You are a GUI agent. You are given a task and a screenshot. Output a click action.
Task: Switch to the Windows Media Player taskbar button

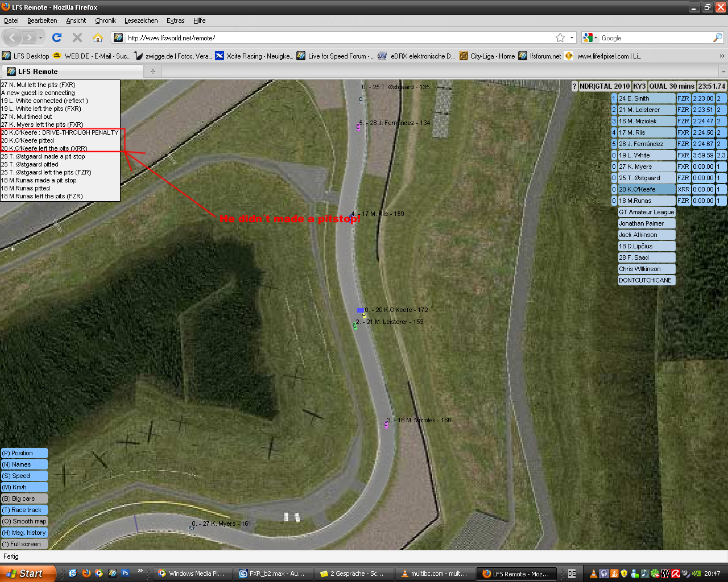[192, 573]
